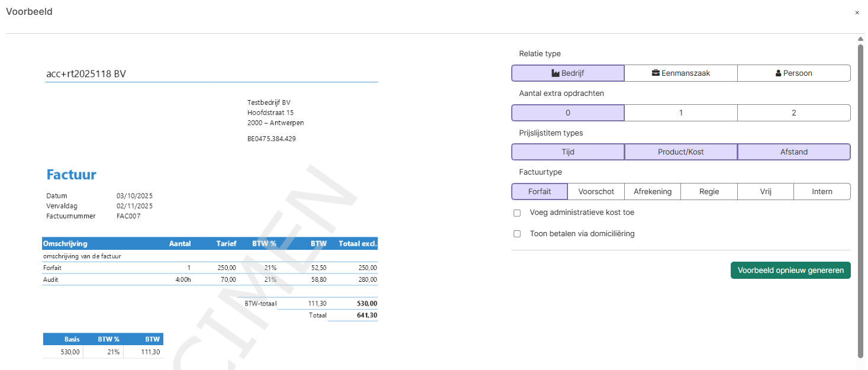The width and height of the screenshot is (868, 370).
Task: Set extra opdrachten to 1
Action: (681, 113)
